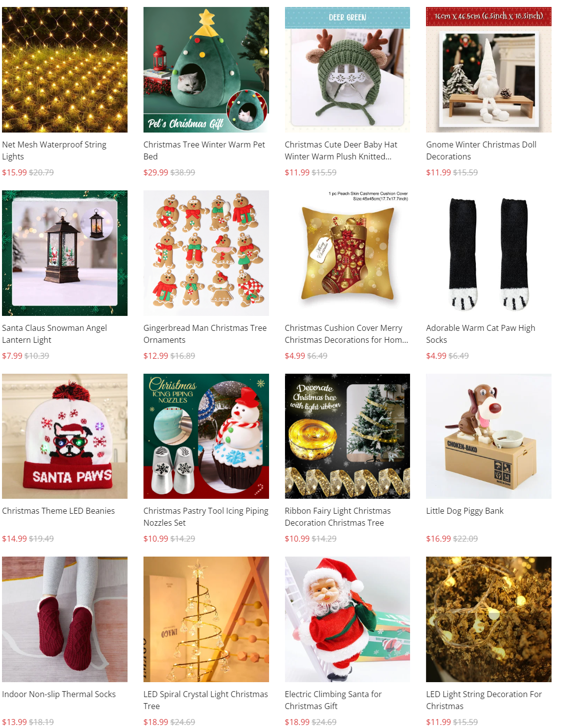The height and width of the screenshot is (728, 565).
Task: Open the icing piping nozzles product image
Action: tap(206, 436)
